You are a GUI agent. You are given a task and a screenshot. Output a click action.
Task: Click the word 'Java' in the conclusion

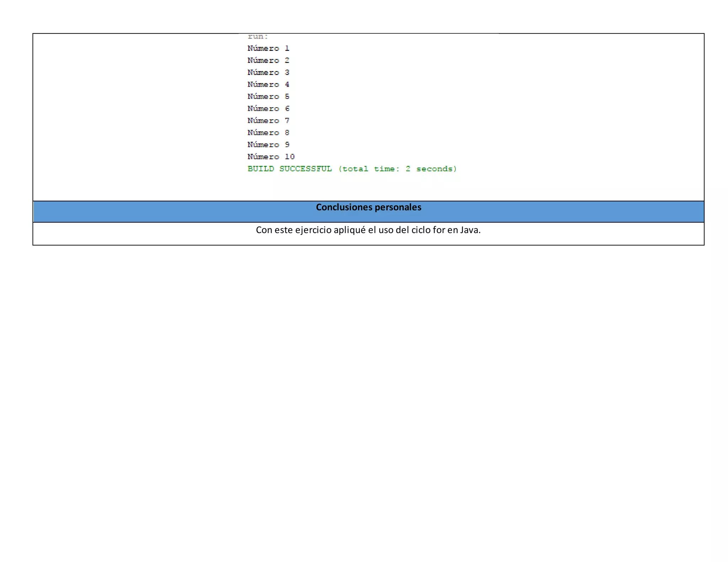coord(469,230)
